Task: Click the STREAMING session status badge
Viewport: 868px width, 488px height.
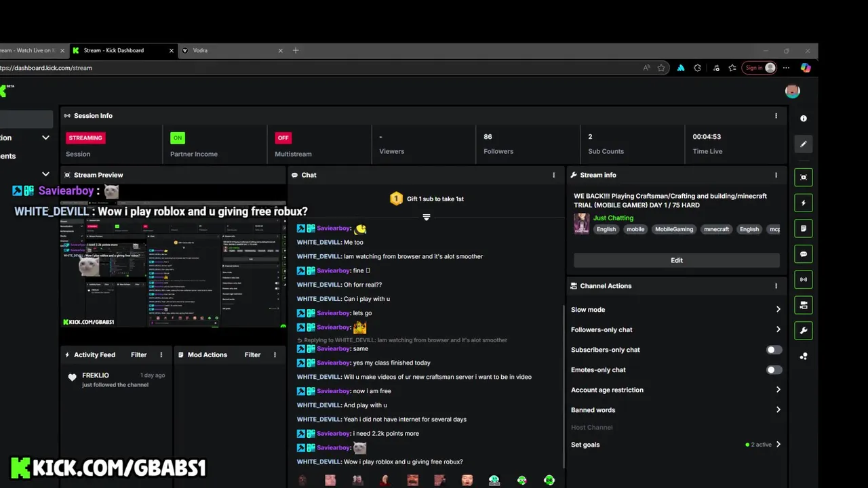Action: pos(85,138)
